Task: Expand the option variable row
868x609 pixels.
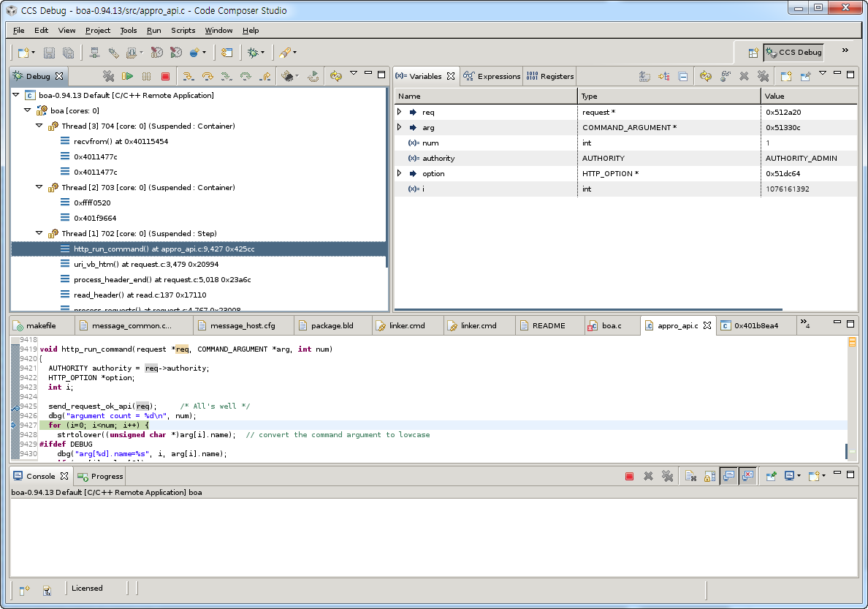Action: pos(400,173)
